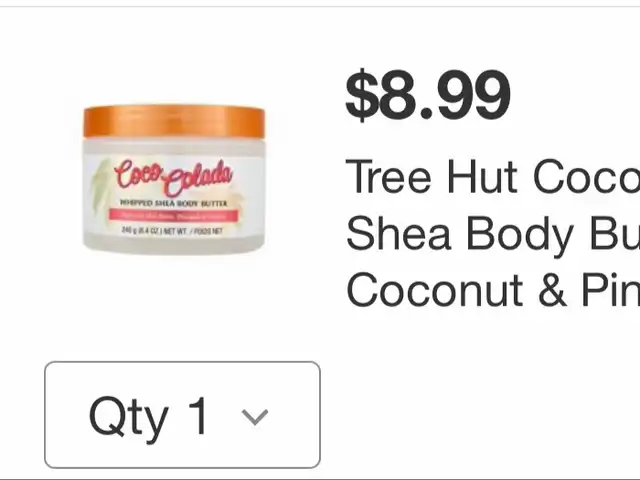Click the net weight text on the jar
The image size is (640, 480).
pos(172,231)
